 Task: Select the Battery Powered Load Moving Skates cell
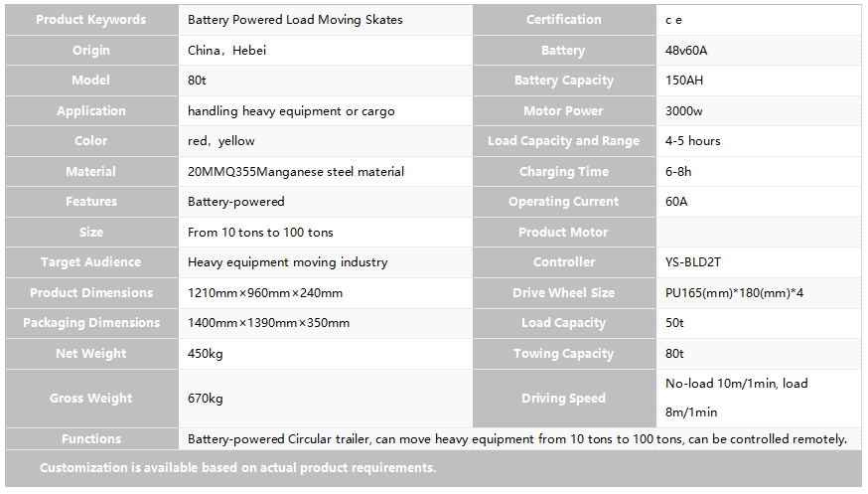pyautogui.click(x=326, y=20)
